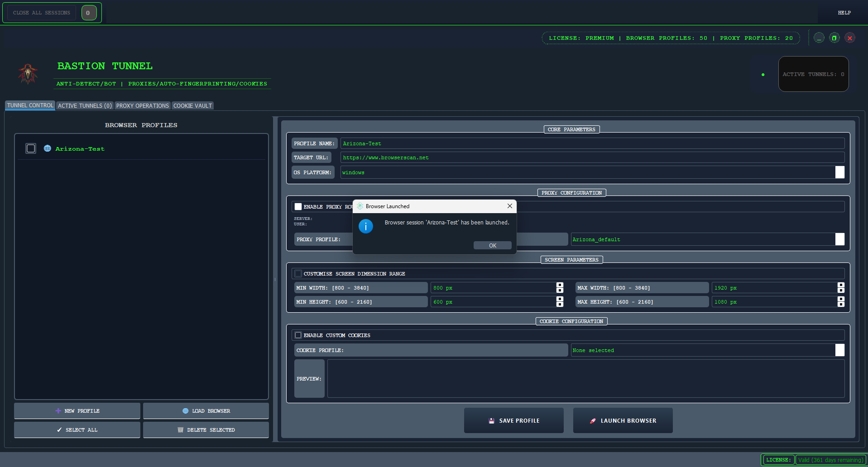Click Load Browser button
Image resolution: width=868 pixels, height=467 pixels.
click(x=206, y=411)
